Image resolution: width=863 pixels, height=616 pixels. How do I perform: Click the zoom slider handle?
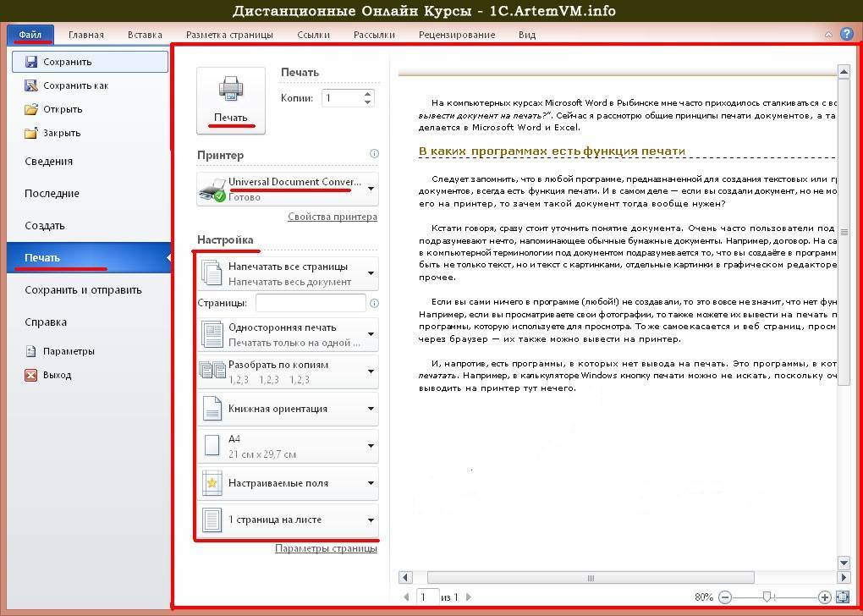click(x=767, y=597)
